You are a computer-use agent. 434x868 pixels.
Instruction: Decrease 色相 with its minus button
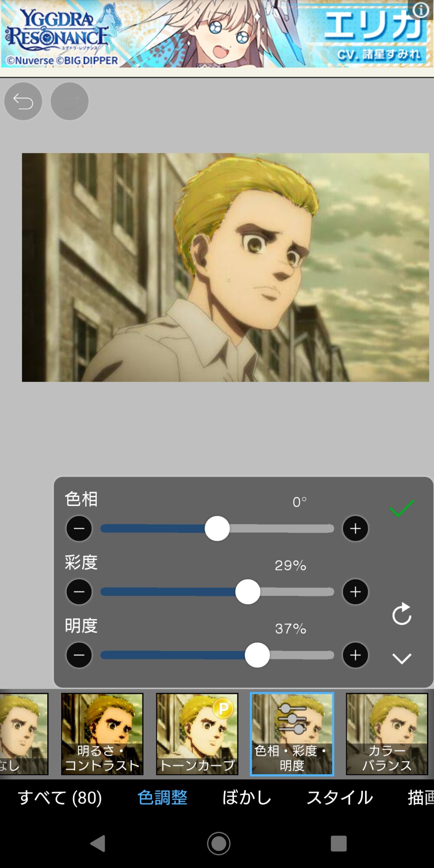tap(79, 529)
